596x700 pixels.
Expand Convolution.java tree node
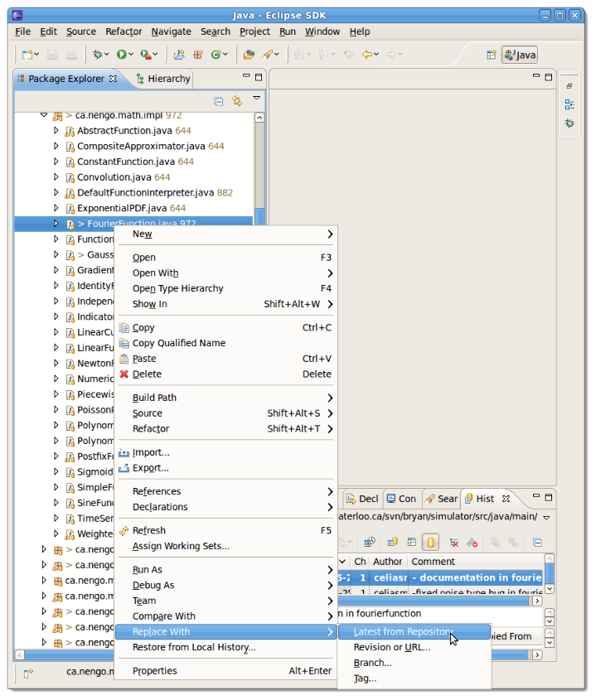56,176
